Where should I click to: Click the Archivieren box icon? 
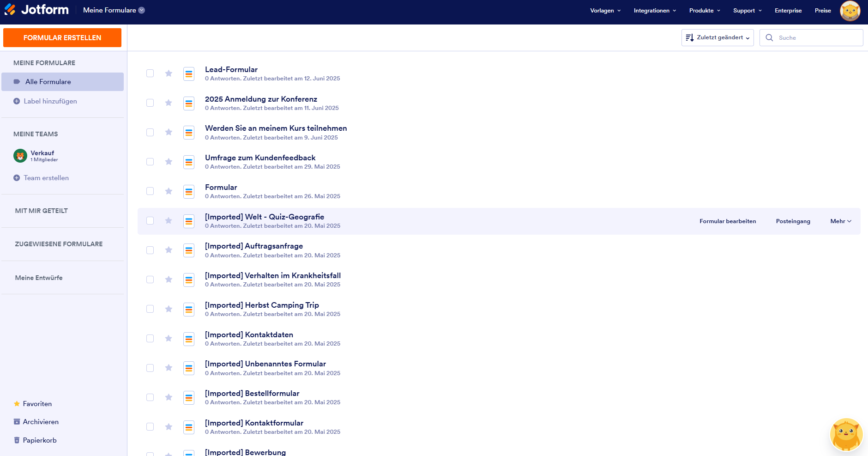[17, 422]
